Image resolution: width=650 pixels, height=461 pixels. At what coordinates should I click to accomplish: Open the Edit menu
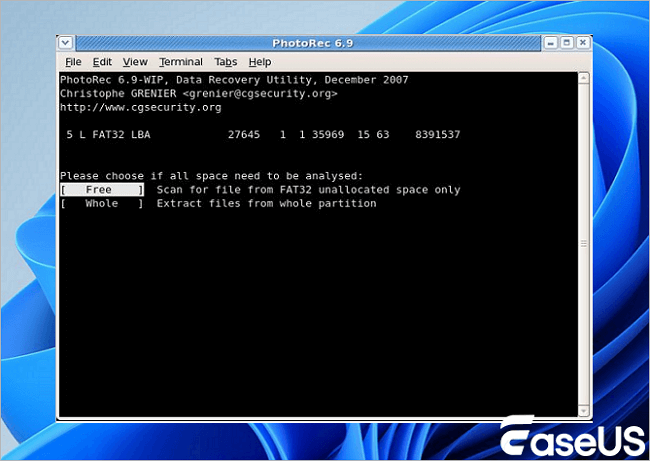coord(102,62)
